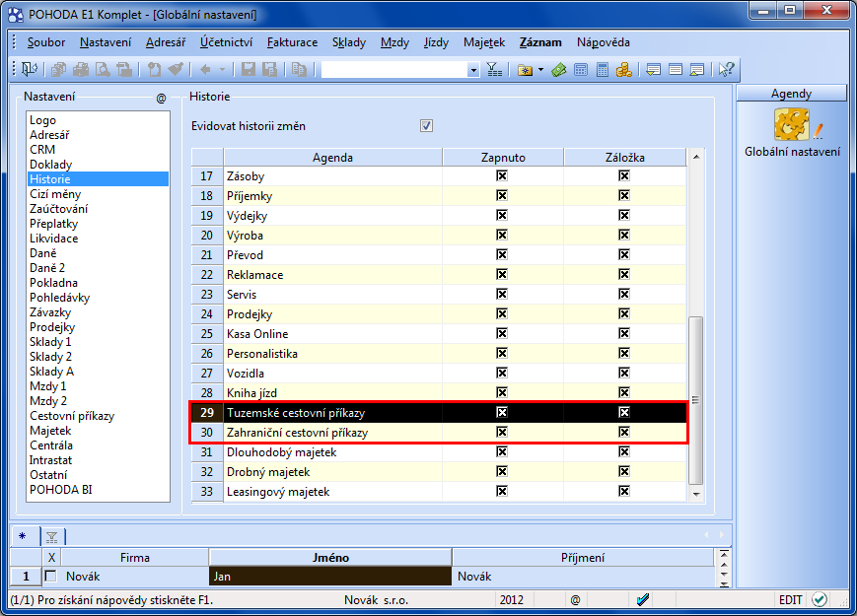Click the first panel layout icon
The width and height of the screenshot is (857, 616).
tap(653, 69)
